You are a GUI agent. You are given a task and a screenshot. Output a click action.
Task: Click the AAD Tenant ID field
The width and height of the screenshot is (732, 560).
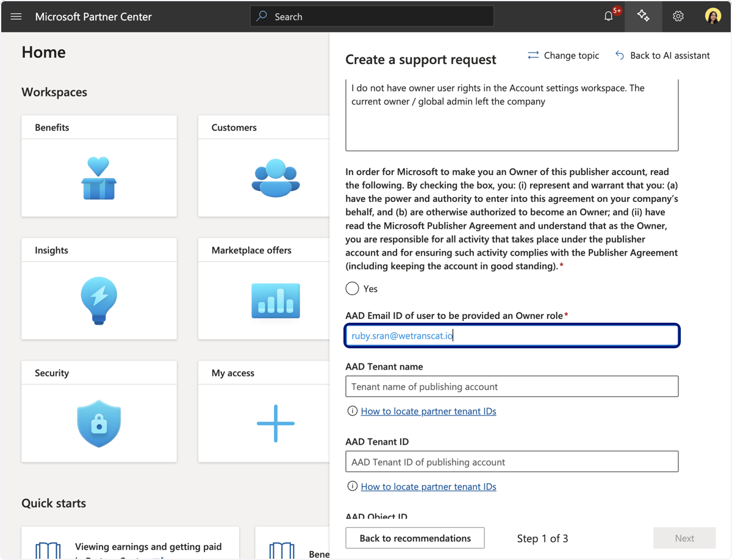pos(512,462)
